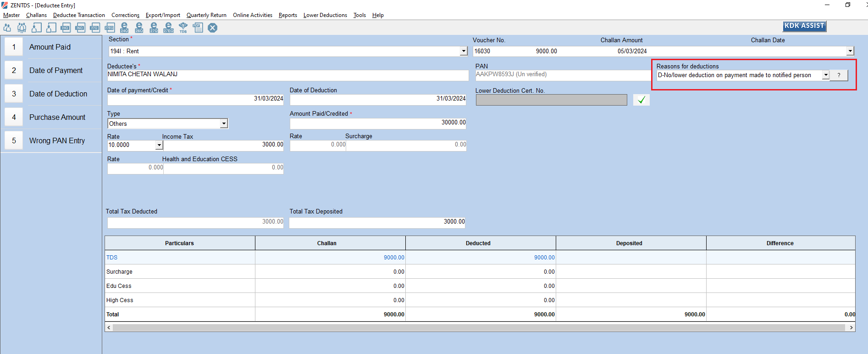This screenshot has height=354, width=868.
Task: Open the Online Activities menu
Action: click(x=253, y=15)
